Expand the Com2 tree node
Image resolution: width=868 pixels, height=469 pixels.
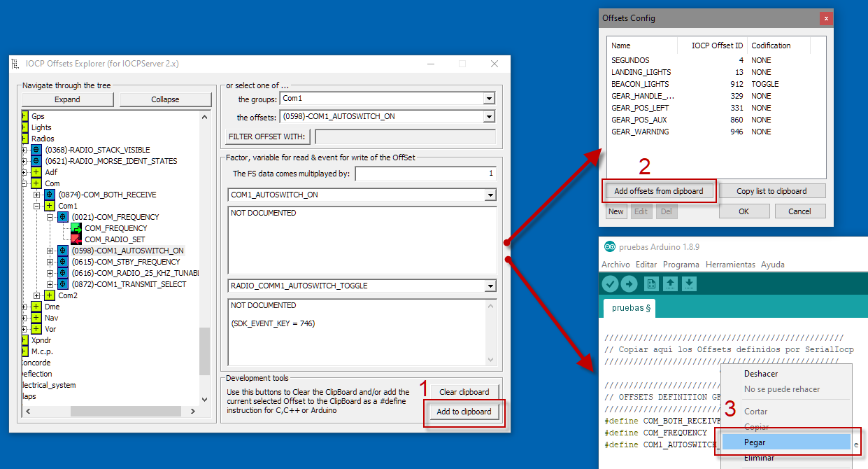tap(36, 295)
